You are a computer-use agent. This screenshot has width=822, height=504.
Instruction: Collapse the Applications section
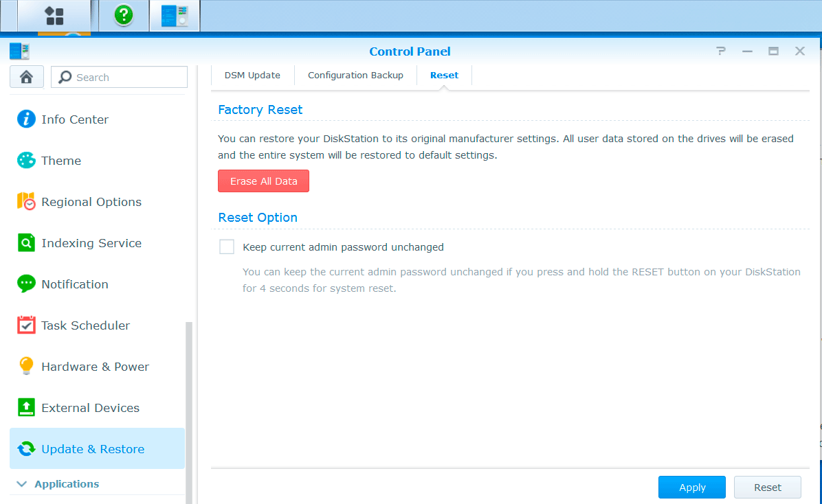click(x=21, y=484)
